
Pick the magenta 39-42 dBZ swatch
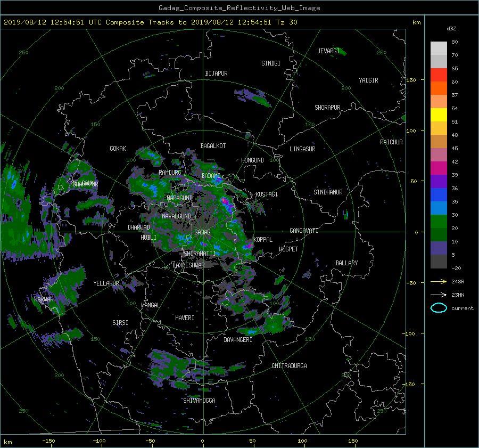pos(439,168)
